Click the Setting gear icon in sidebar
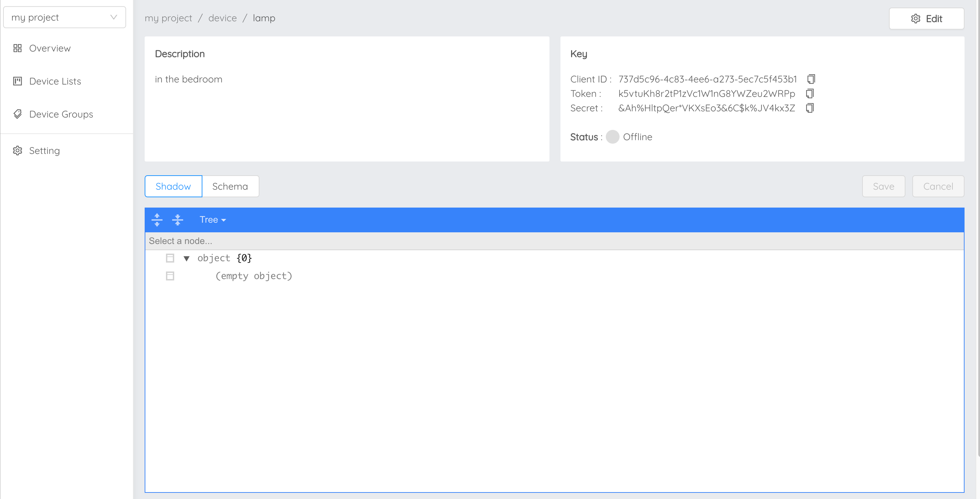 [x=18, y=151]
